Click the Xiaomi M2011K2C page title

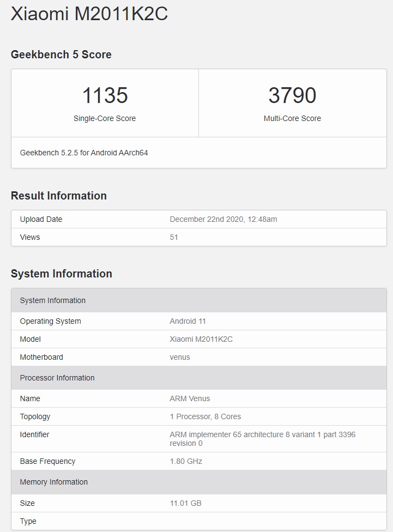click(89, 14)
